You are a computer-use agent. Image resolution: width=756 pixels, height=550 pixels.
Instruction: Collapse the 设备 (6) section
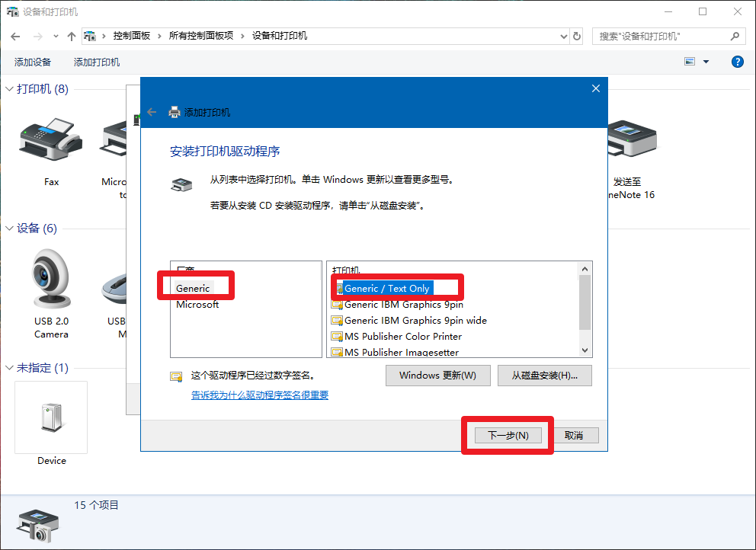[x=9, y=228]
